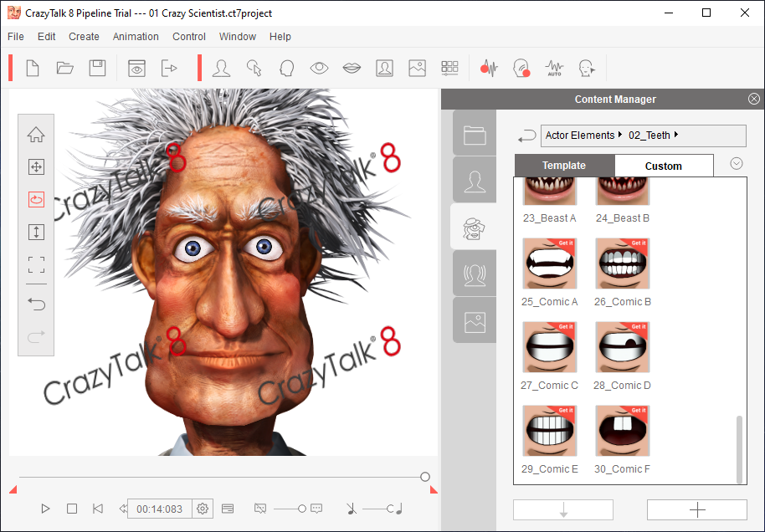Screen dimensions: 765x532
Task: Select the 26_Comic B teeth thumbnail
Action: [x=623, y=263]
